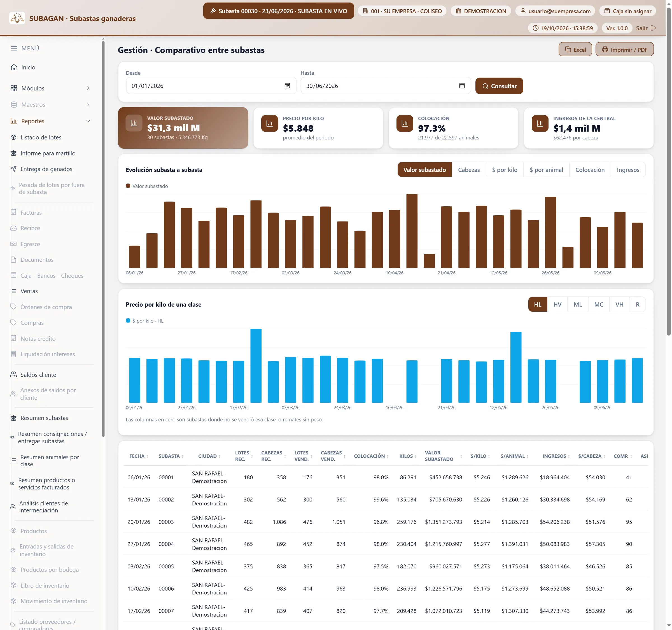Click the SUBAGAN logo icon
The height and width of the screenshot is (630, 672).
17,18
